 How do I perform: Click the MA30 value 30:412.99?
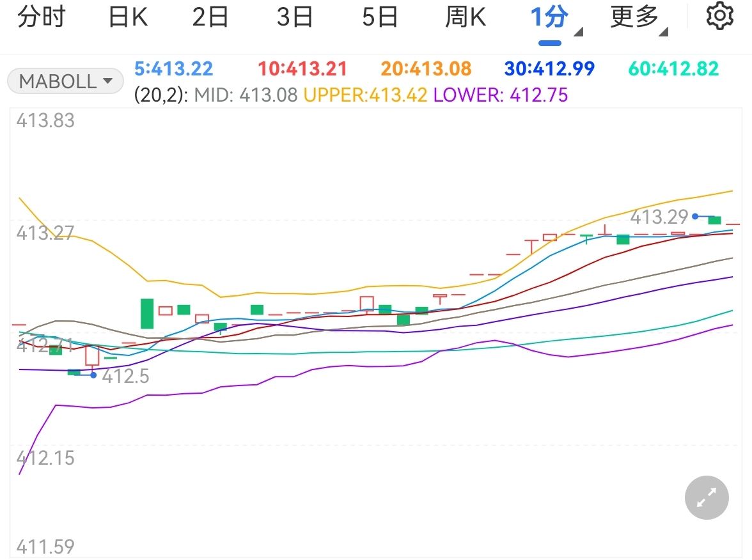[550, 69]
